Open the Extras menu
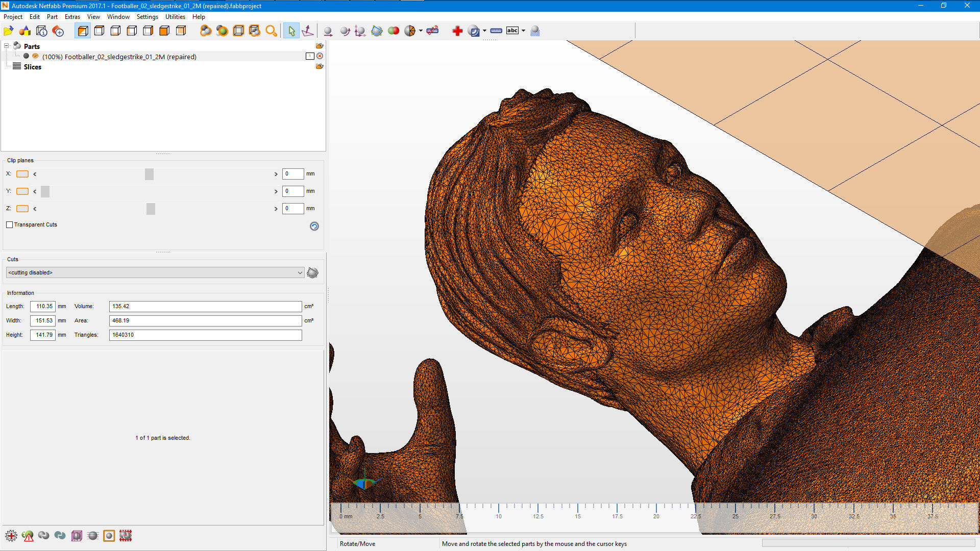 pyautogui.click(x=72, y=17)
